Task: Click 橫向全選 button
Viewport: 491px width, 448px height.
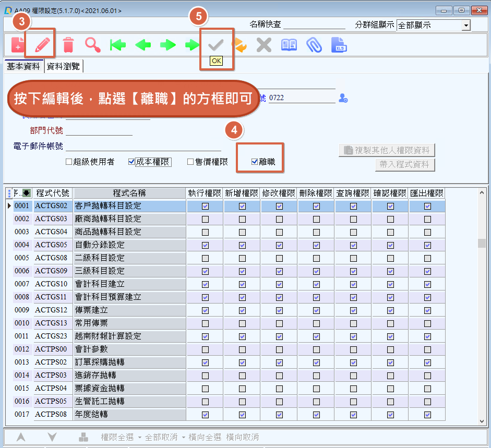Action: (x=205, y=437)
